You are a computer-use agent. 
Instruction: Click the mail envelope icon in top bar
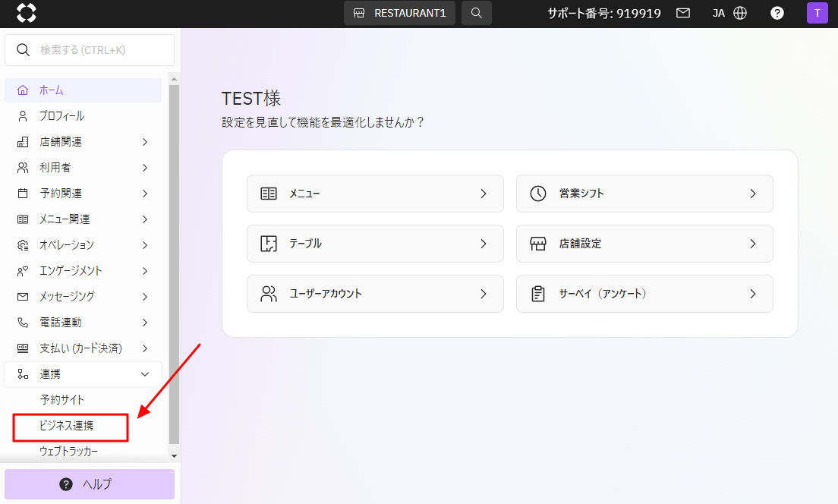(x=683, y=13)
